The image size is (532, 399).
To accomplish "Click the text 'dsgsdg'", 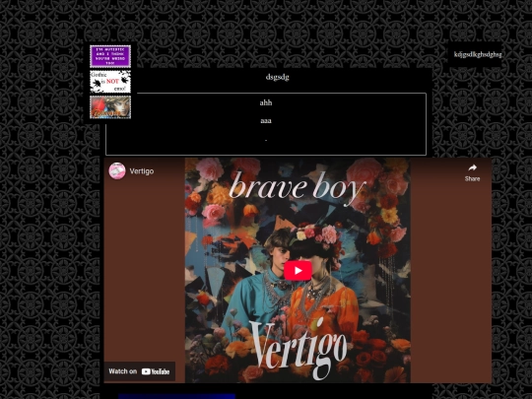I will [277, 77].
